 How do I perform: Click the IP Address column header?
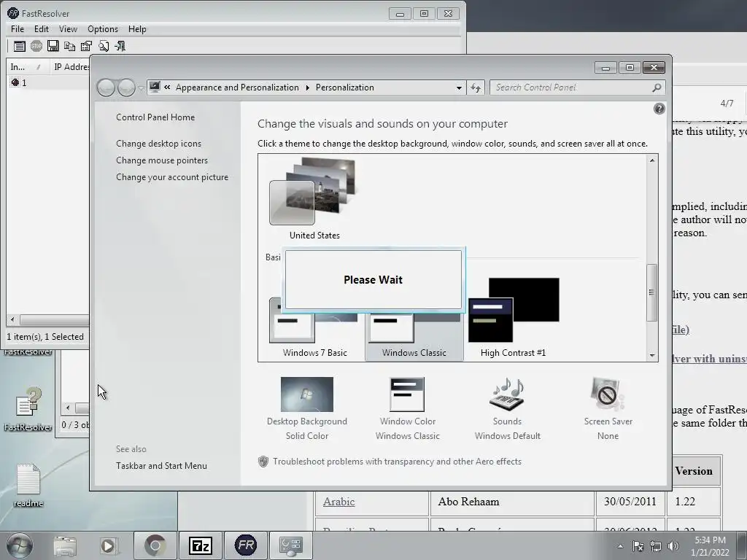(71, 66)
